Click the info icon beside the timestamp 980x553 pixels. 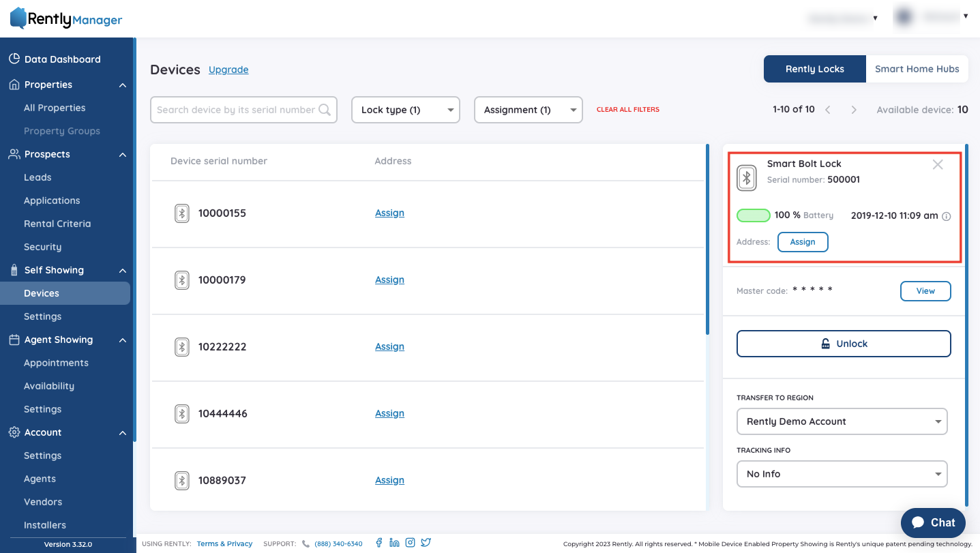[x=946, y=216]
